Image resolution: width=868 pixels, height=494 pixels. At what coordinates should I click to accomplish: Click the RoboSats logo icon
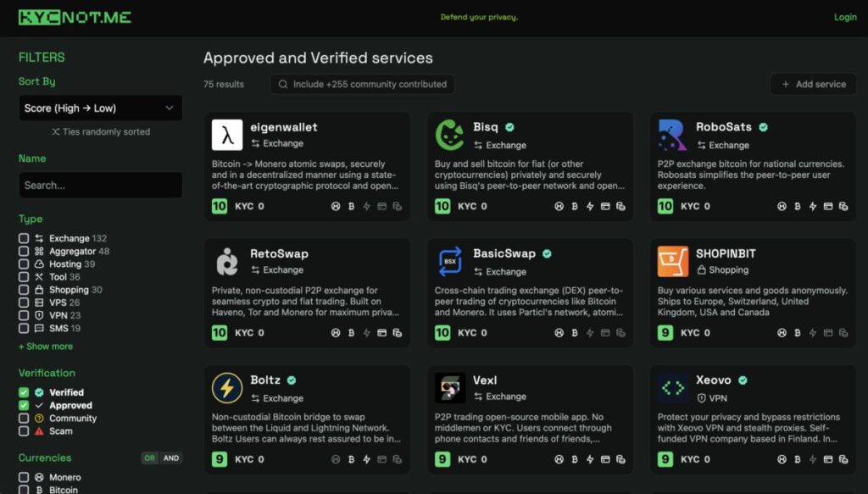[x=673, y=135]
